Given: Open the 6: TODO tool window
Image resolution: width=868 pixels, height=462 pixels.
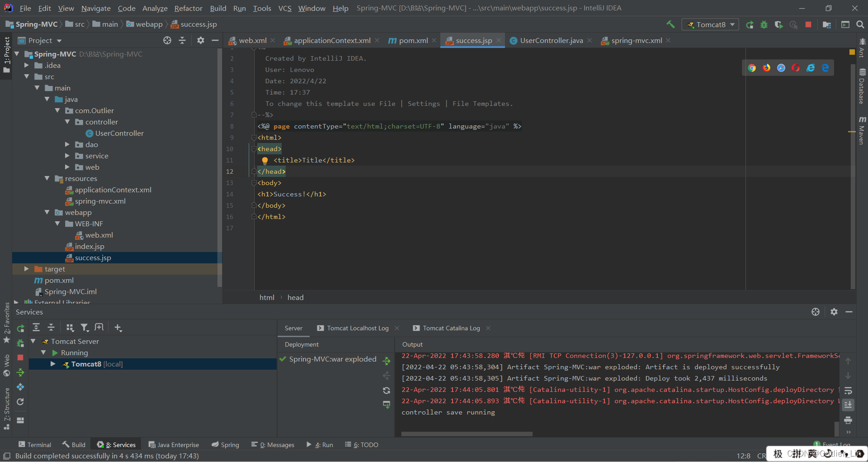Looking at the screenshot, I should (x=362, y=445).
